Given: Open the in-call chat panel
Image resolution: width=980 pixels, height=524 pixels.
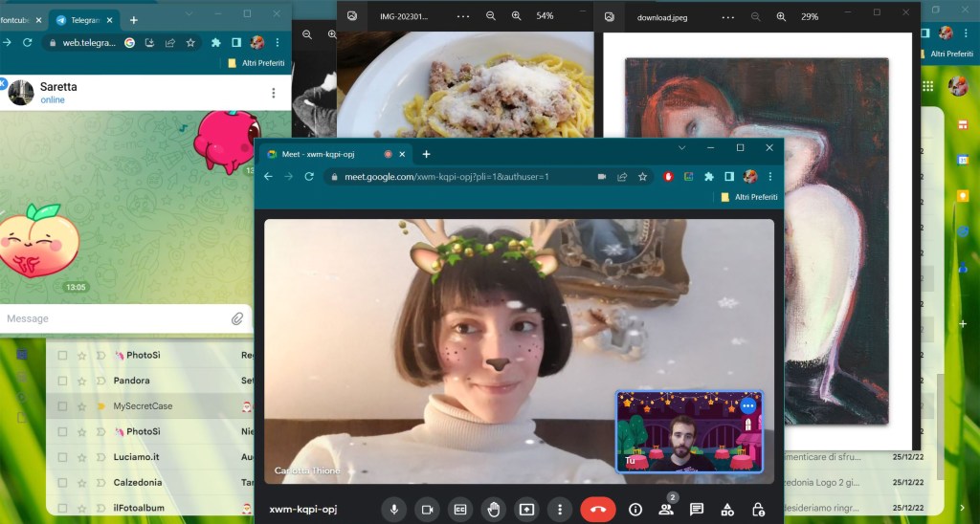Looking at the screenshot, I should tap(697, 510).
